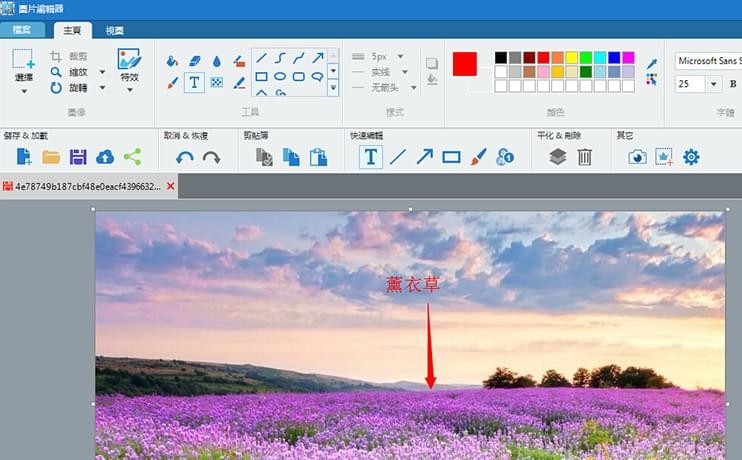
Task: Choose the quick edit brush tool
Action: 478,157
